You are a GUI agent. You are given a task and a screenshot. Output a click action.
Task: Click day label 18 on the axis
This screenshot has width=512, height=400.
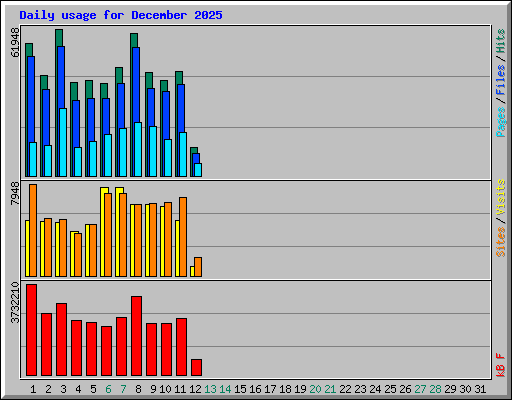(x=285, y=389)
